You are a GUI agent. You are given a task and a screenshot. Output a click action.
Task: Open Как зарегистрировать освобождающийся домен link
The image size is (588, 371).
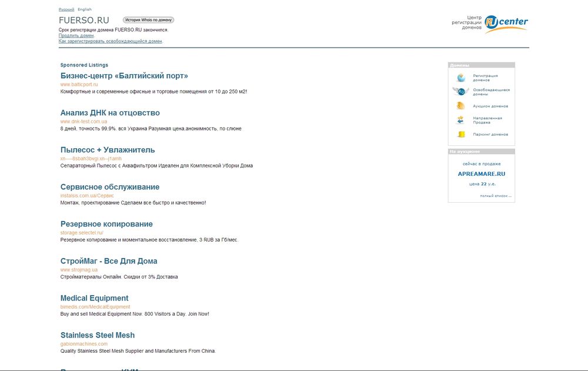click(111, 41)
